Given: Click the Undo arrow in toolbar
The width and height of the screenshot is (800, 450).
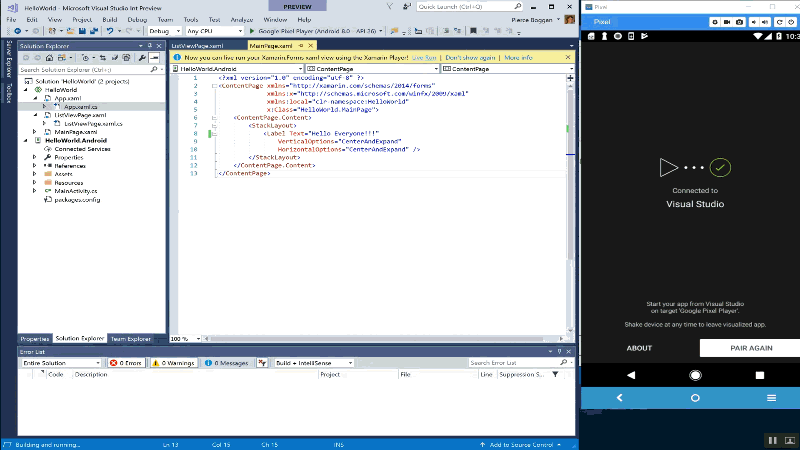Looking at the screenshot, I should 109,31.
